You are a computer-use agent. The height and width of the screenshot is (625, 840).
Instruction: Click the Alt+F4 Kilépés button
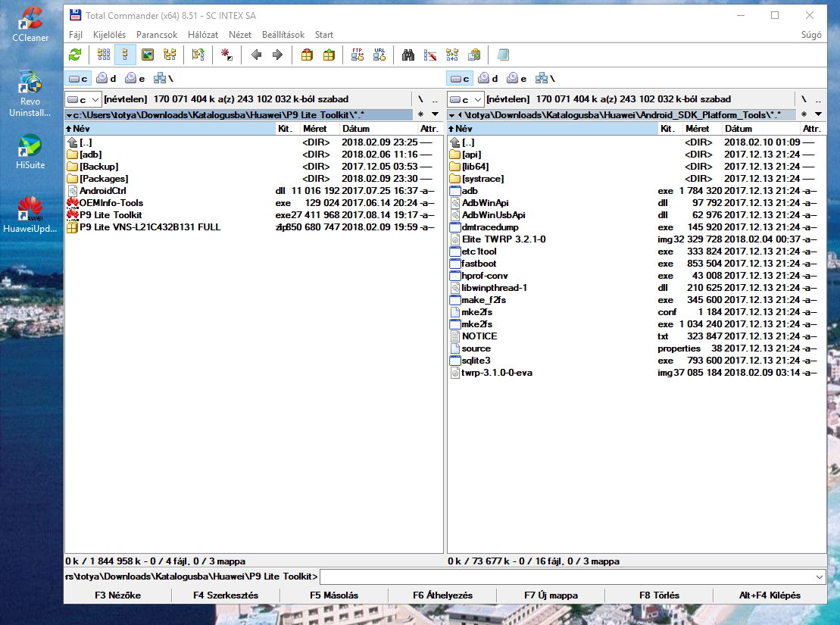point(770,595)
